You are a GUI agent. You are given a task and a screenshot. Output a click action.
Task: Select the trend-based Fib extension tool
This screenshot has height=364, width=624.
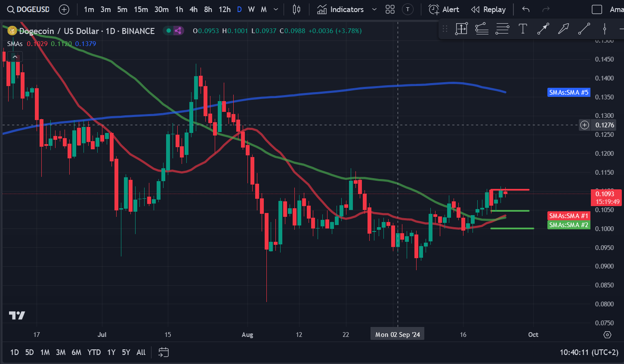[x=482, y=29]
